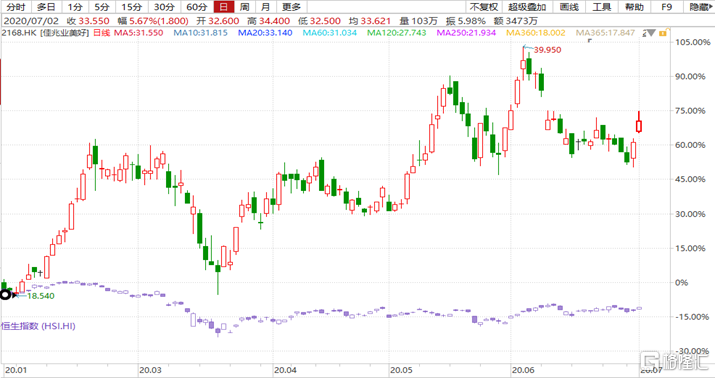
Task: Click the Gelonghui watermark logo
Action: (x=674, y=361)
